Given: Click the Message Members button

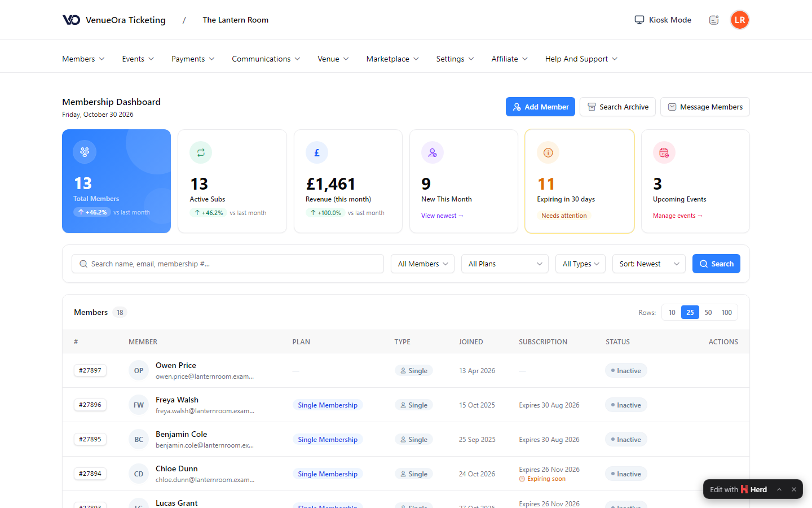Looking at the screenshot, I should (x=705, y=107).
